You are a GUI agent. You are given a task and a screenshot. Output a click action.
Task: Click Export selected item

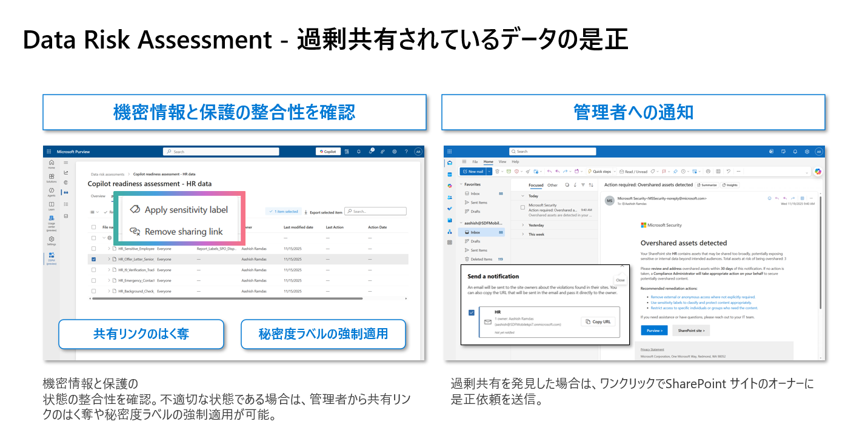pos(323,212)
